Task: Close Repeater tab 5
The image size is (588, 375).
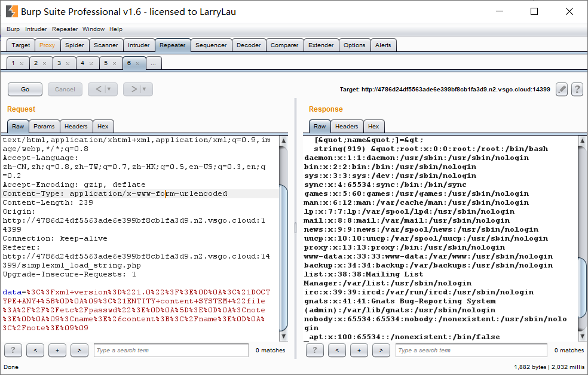Action: (114, 63)
